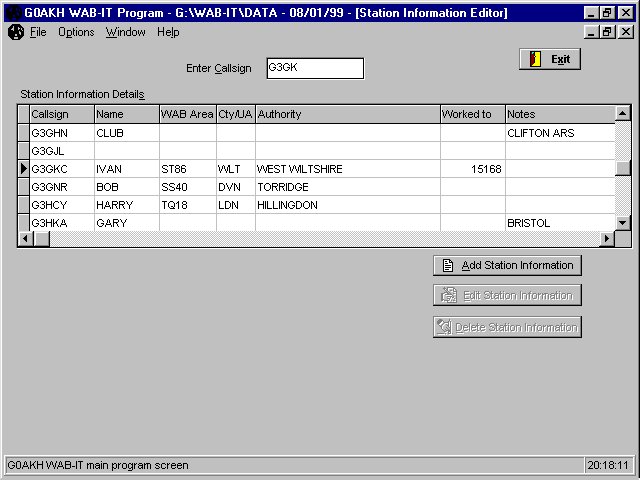Click the name cell GARY
The image size is (640, 480).
tap(127, 223)
